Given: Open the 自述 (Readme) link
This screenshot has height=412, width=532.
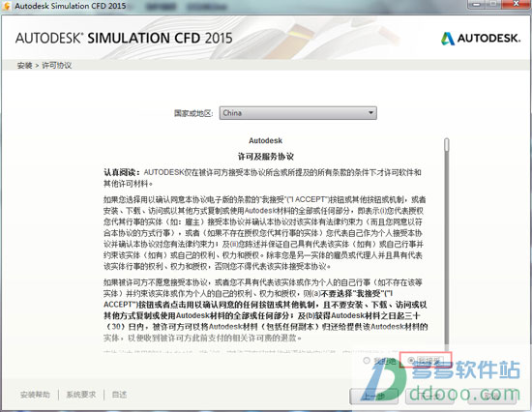Looking at the screenshot, I should 119,395.
